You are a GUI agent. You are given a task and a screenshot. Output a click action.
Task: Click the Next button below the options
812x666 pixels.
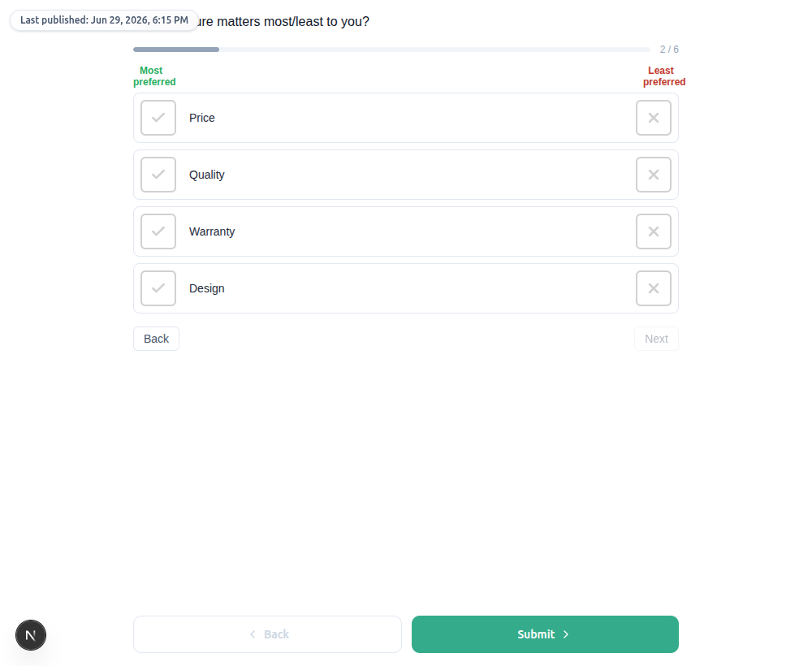[x=656, y=339]
